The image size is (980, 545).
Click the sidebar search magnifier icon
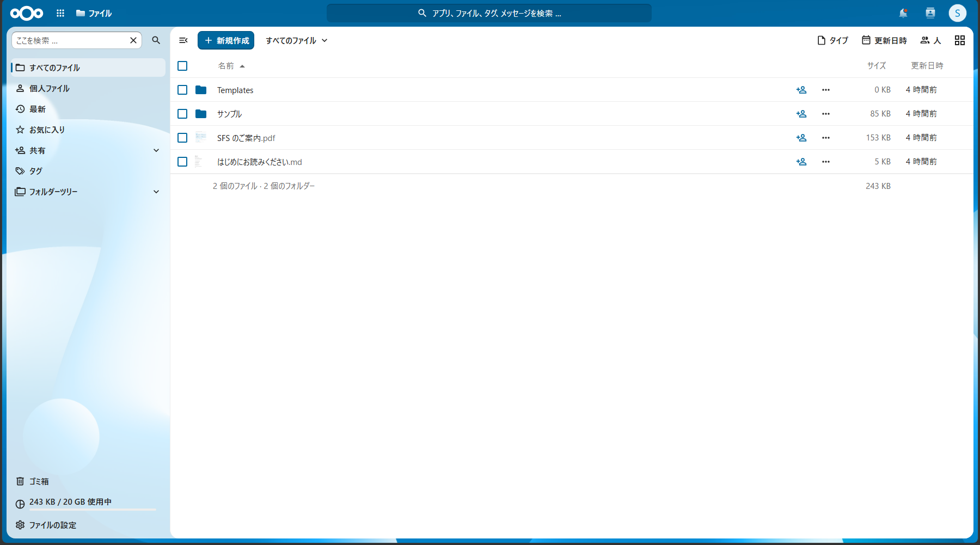(x=156, y=40)
